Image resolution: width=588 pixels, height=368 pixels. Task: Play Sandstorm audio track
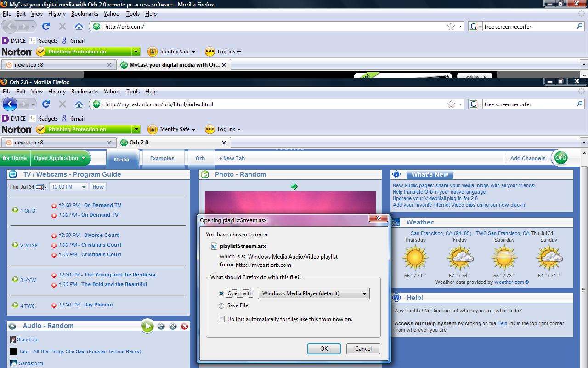(31, 363)
